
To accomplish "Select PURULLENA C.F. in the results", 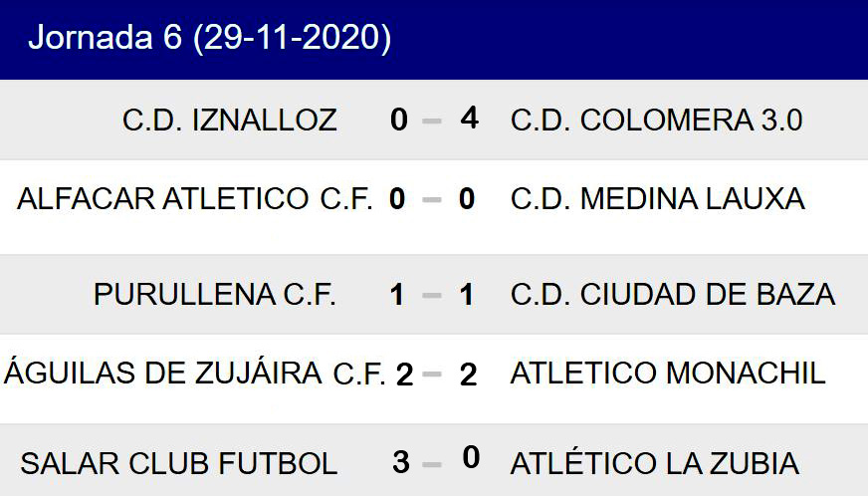I will (215, 295).
